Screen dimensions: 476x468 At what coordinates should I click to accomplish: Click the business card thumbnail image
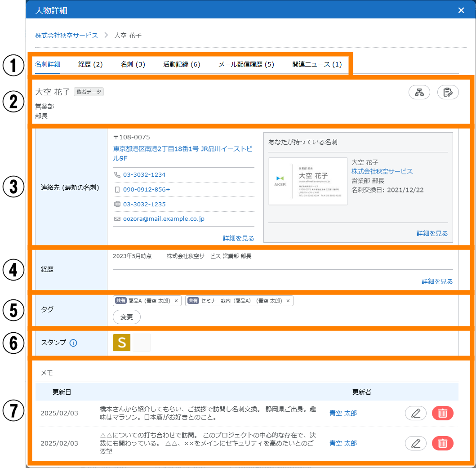pos(308,181)
